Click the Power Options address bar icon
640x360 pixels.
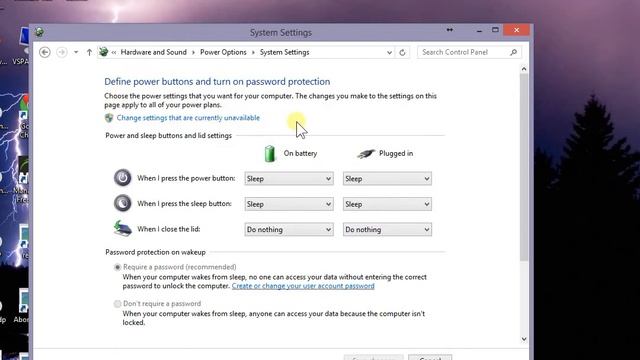point(104,52)
